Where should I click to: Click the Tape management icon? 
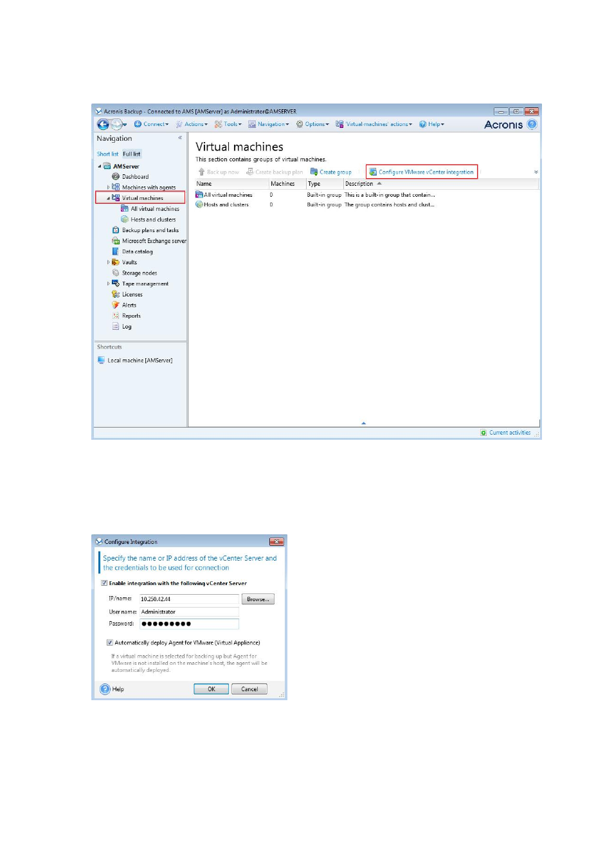pyautogui.click(x=116, y=284)
